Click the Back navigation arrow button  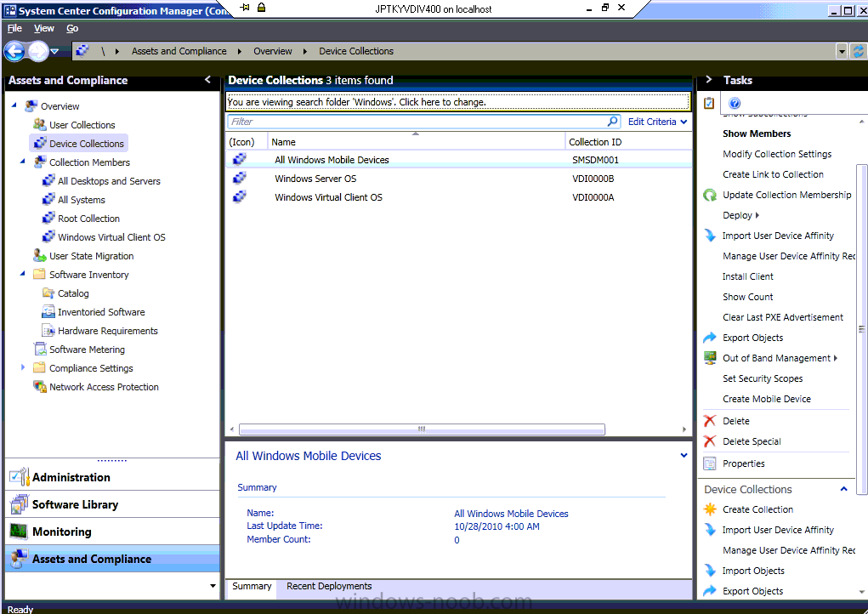pyautogui.click(x=15, y=52)
